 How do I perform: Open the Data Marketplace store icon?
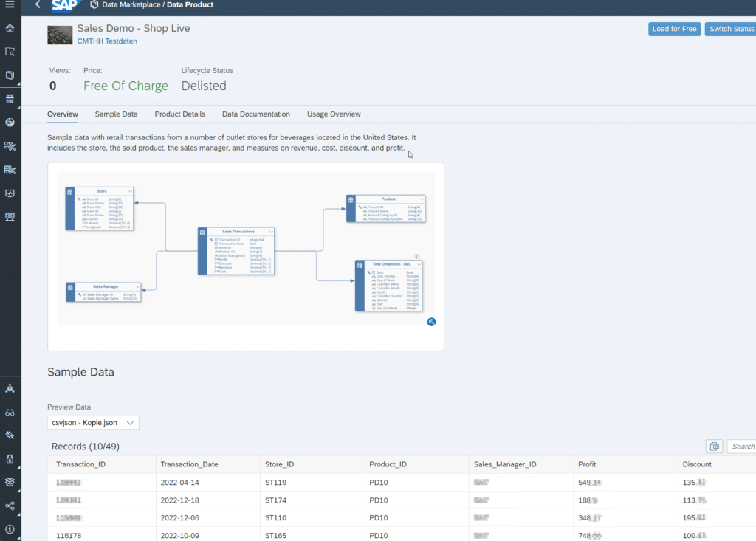(x=10, y=99)
